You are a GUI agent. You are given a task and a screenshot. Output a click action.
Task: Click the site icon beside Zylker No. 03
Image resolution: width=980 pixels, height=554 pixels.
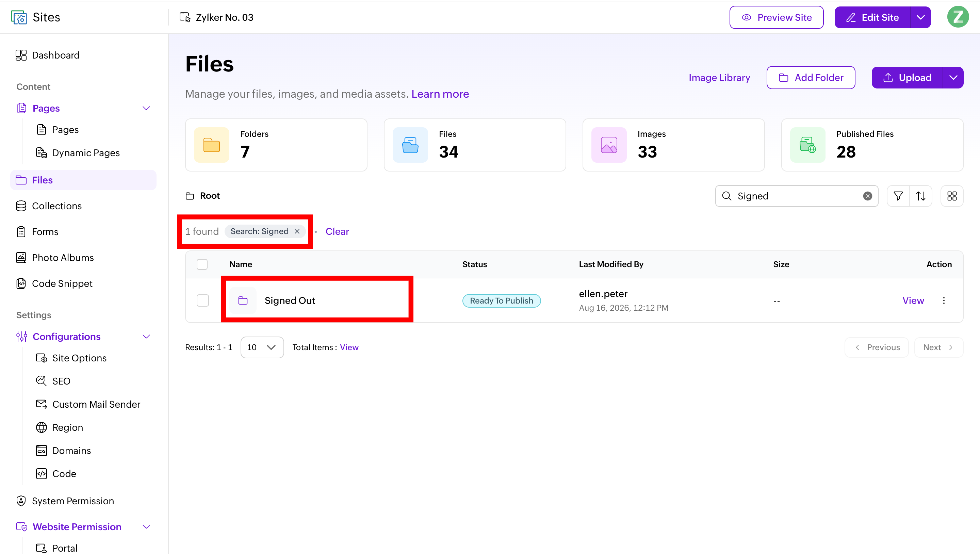click(x=185, y=17)
